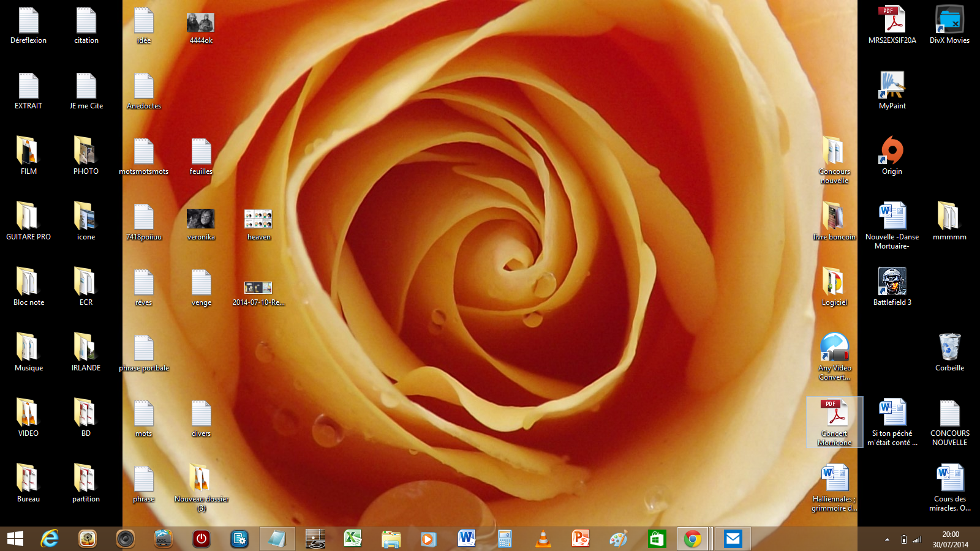
Task: Select the IRLANDE folder
Action: [x=86, y=353]
